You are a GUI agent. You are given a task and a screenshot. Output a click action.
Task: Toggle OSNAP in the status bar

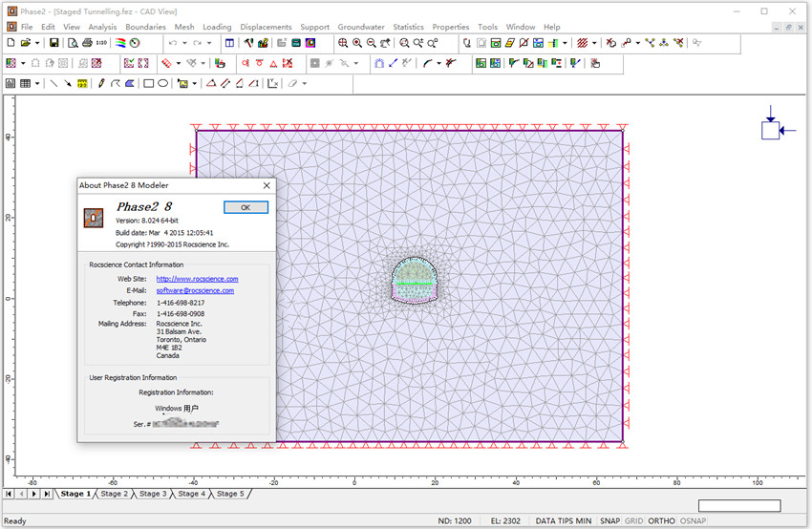(693, 520)
